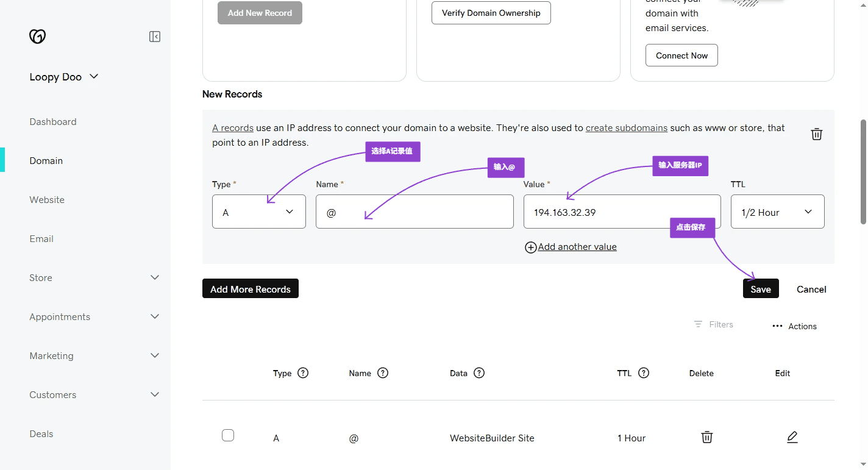Screen dimensions: 868x470
Task: Open the TTL dropdown showing 1/2 Hour
Action: (777, 212)
